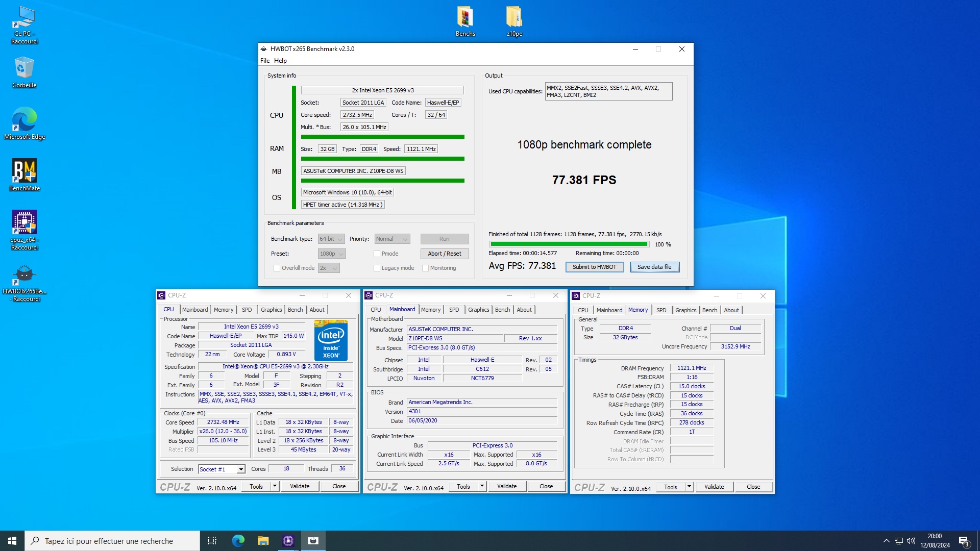Click Tools button in CPU-Z Mainboard window
Screen dimensions: 980x551
(463, 486)
